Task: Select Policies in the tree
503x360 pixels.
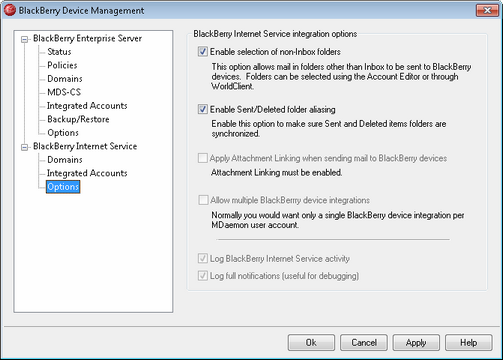Action: 62,65
